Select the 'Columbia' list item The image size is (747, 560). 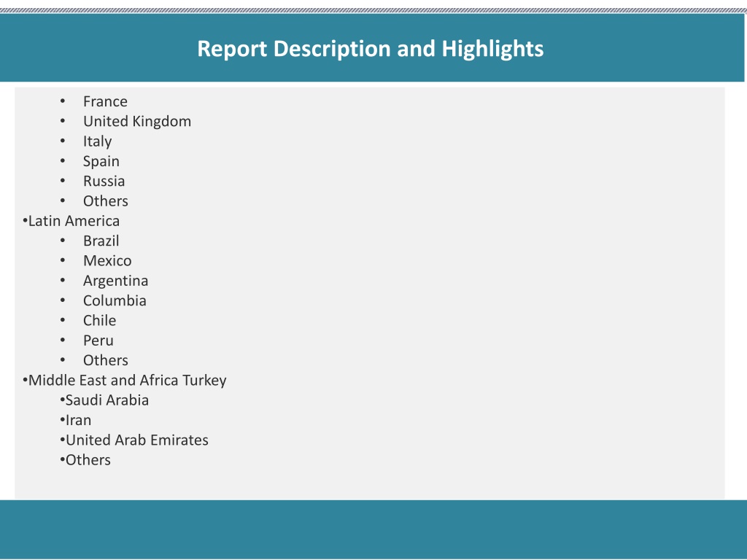coord(115,300)
